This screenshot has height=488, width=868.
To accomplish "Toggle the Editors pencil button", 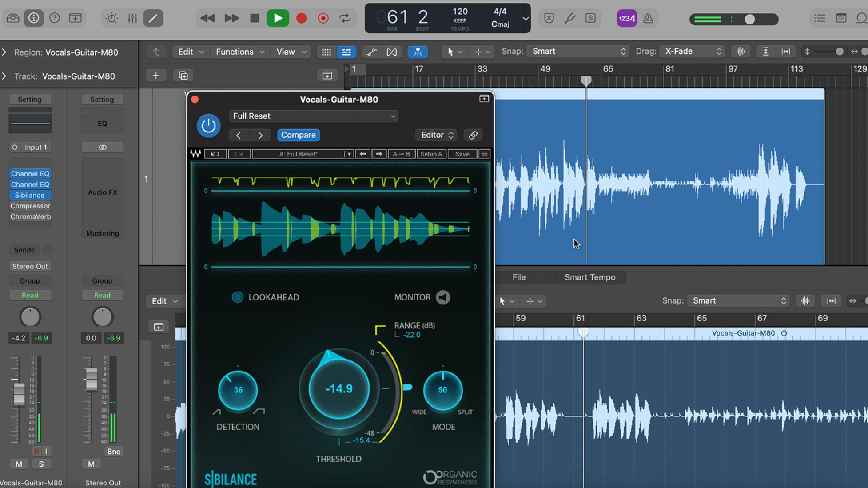I will [153, 18].
